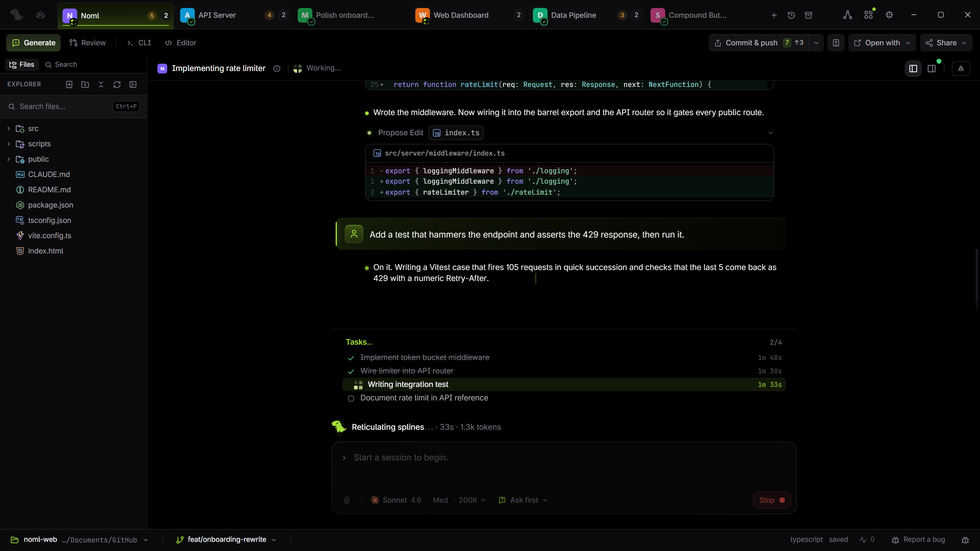Screen dimensions: 980x551
Task: Click the dinosaur logo icon in the title bar
Action: pyautogui.click(x=16, y=15)
